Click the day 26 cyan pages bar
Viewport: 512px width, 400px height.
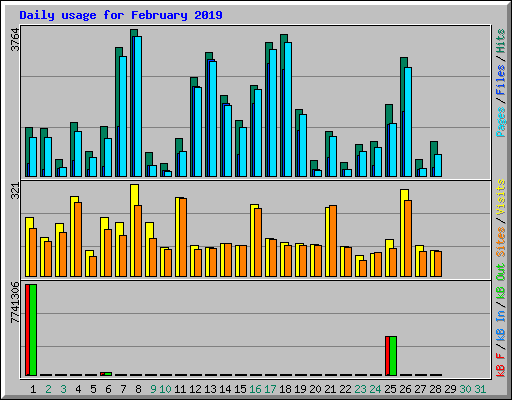(x=408, y=122)
